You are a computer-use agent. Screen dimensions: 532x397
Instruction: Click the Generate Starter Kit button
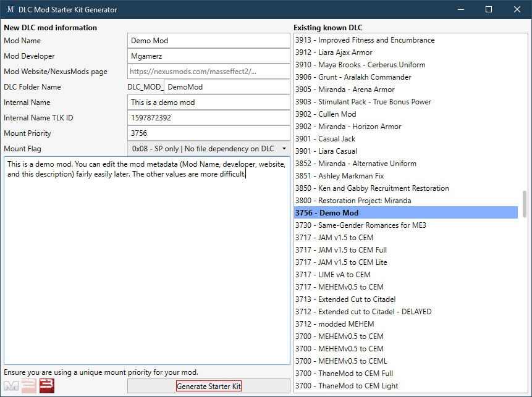pos(208,387)
